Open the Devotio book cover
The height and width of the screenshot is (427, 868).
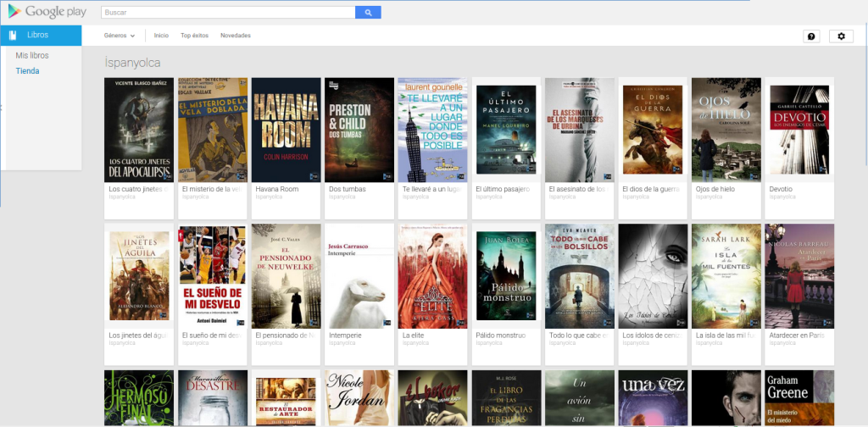pos(799,130)
